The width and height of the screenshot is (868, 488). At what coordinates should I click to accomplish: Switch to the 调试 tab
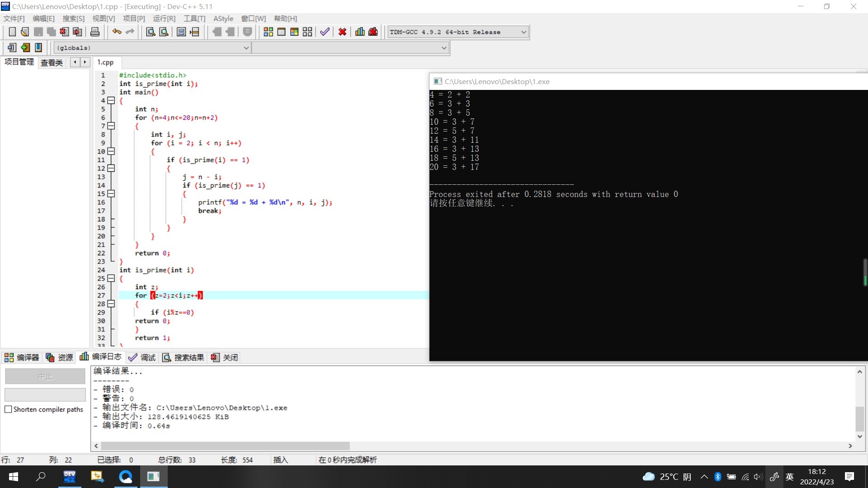pyautogui.click(x=142, y=357)
